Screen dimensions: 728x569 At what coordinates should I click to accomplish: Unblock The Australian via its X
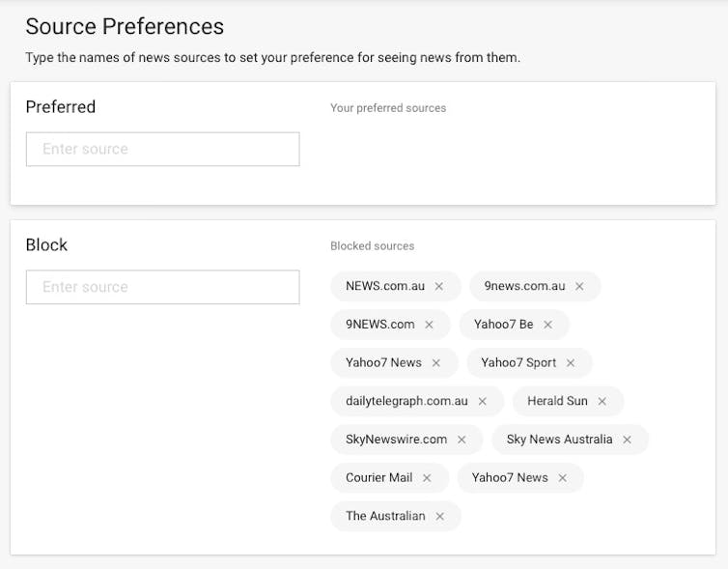point(439,516)
